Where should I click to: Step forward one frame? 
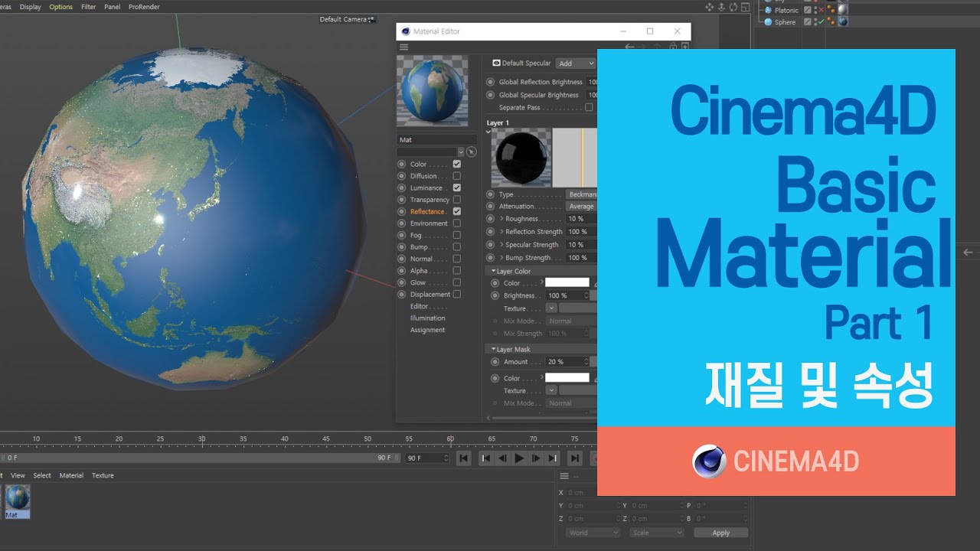(536, 458)
